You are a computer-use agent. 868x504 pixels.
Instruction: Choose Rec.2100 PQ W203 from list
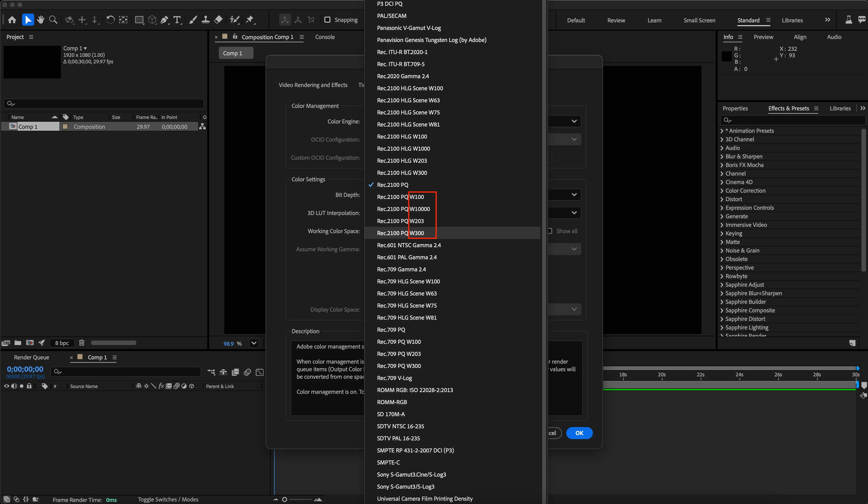(x=400, y=221)
